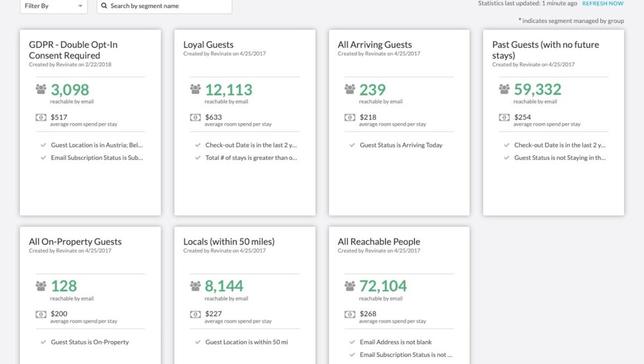Click the people icon next to 59,332
This screenshot has width=644, height=364.
[504, 89]
